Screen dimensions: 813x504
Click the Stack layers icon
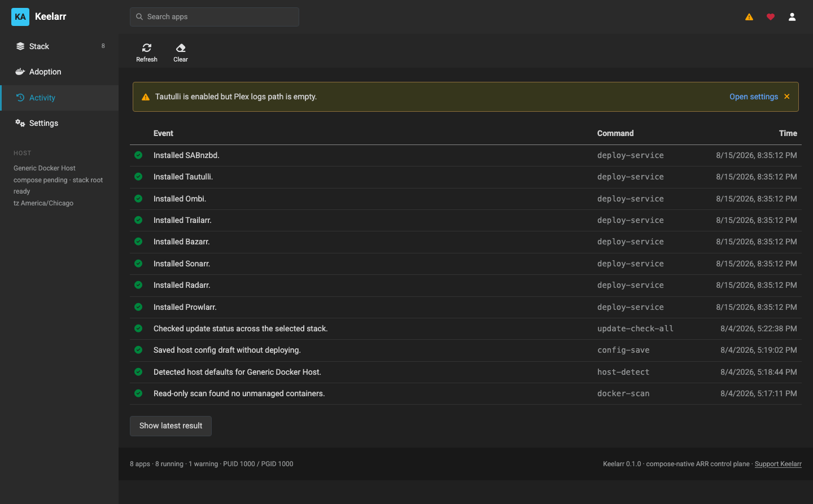point(20,46)
